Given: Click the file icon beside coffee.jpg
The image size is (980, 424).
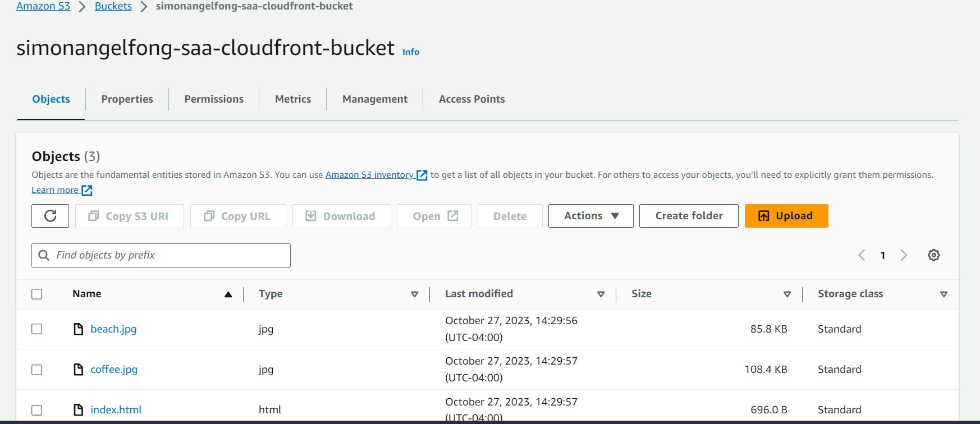Looking at the screenshot, I should 79,369.
